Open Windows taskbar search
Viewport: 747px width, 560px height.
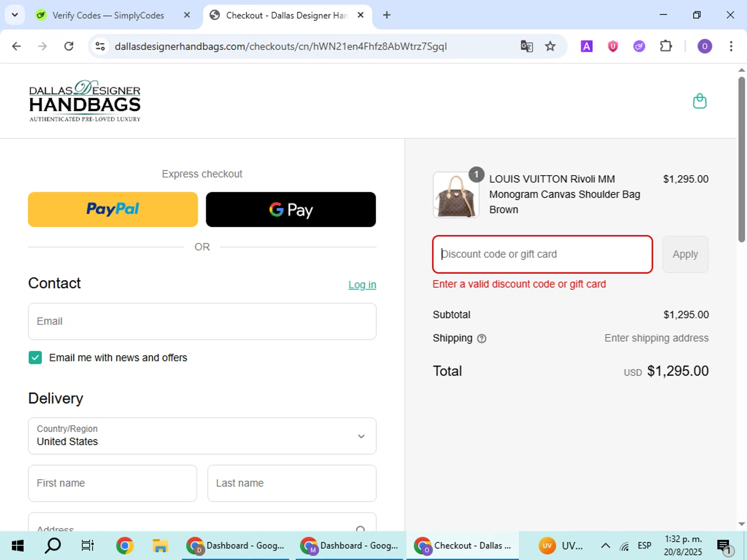(x=53, y=546)
